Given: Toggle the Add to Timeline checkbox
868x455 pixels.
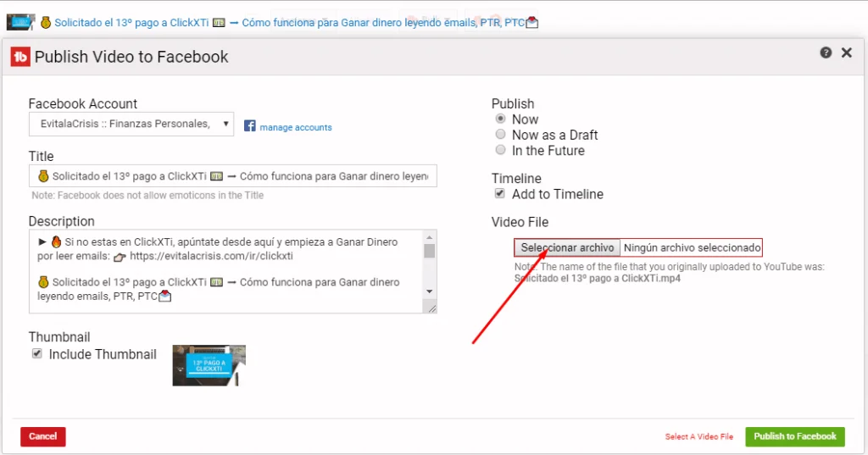Looking at the screenshot, I should (x=500, y=193).
